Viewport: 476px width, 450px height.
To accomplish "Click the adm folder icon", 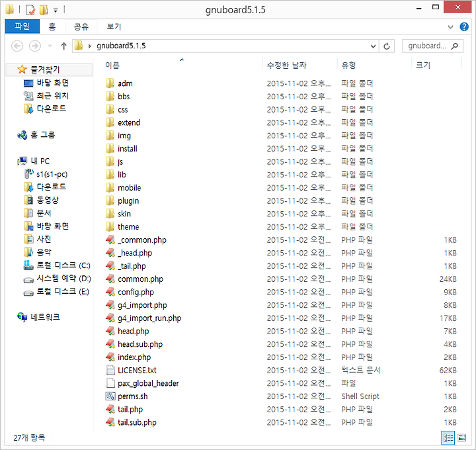I will coord(110,83).
